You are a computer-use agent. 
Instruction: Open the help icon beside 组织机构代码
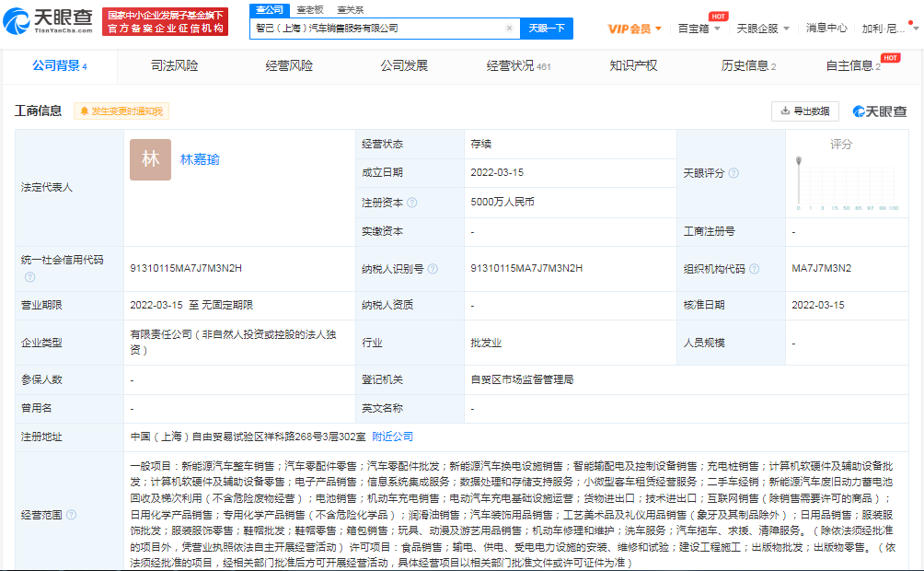755,269
